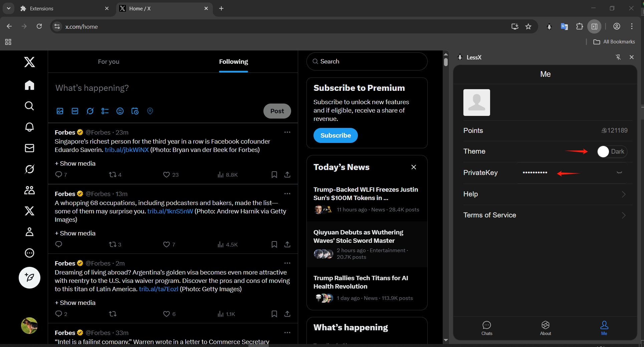644x347 pixels.
Task: Tag a location in the post
Action: pos(150,111)
